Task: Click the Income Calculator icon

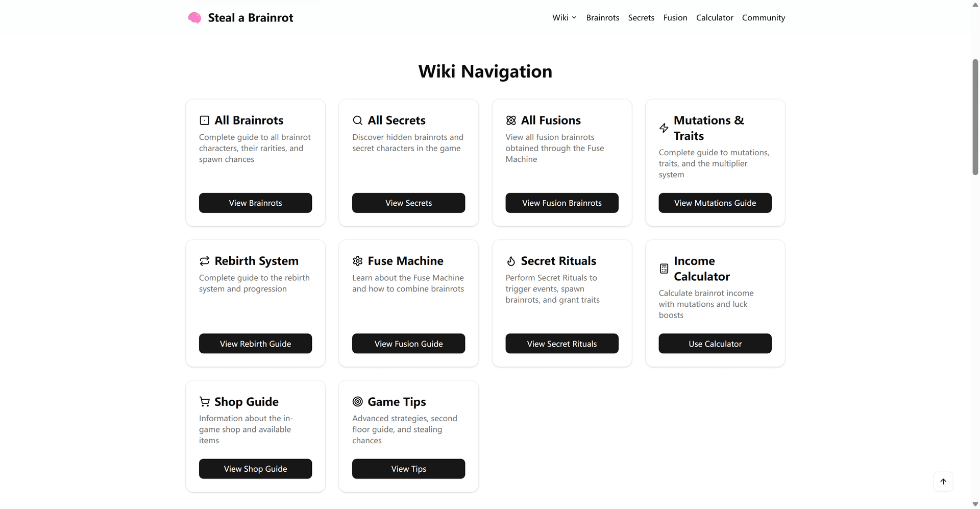Action: (664, 269)
